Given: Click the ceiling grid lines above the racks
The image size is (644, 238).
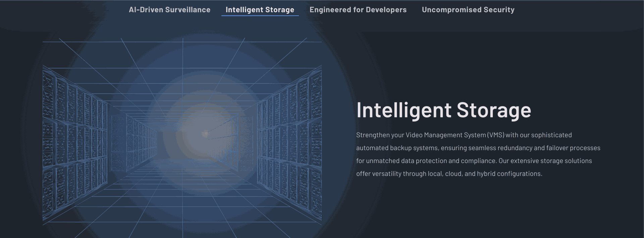Looking at the screenshot, I should tap(183, 57).
